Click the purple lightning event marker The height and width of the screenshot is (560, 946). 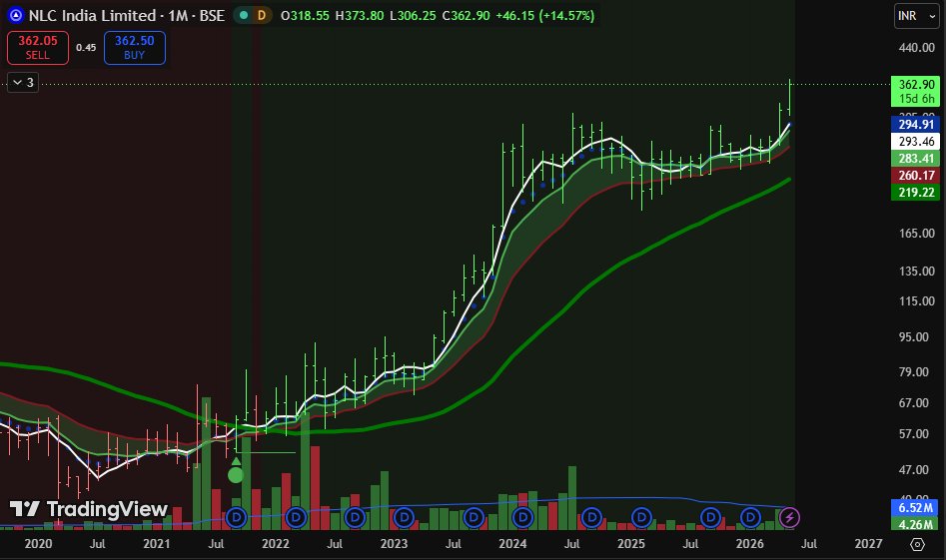coord(789,517)
